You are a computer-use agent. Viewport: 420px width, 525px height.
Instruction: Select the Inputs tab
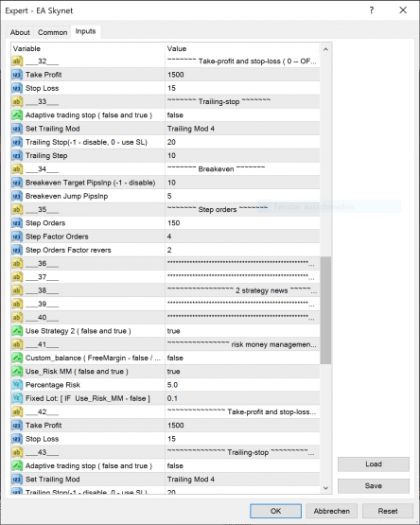[x=85, y=31]
